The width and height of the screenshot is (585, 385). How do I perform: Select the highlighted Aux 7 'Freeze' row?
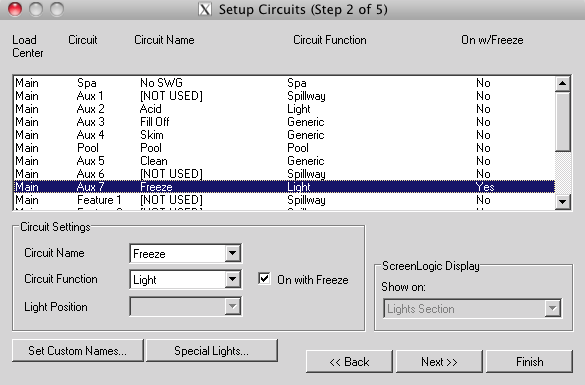coord(284,187)
